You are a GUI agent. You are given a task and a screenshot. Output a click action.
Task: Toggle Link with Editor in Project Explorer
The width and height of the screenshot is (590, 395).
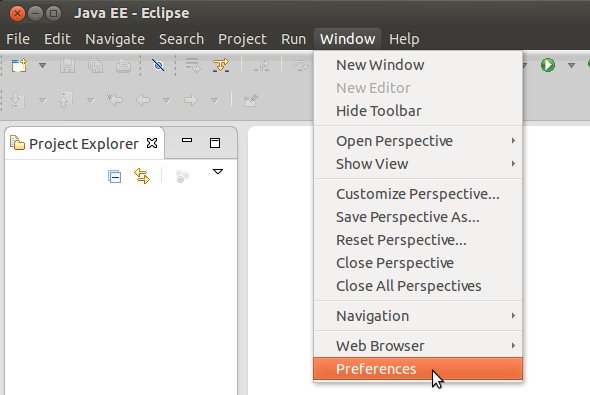[142, 176]
